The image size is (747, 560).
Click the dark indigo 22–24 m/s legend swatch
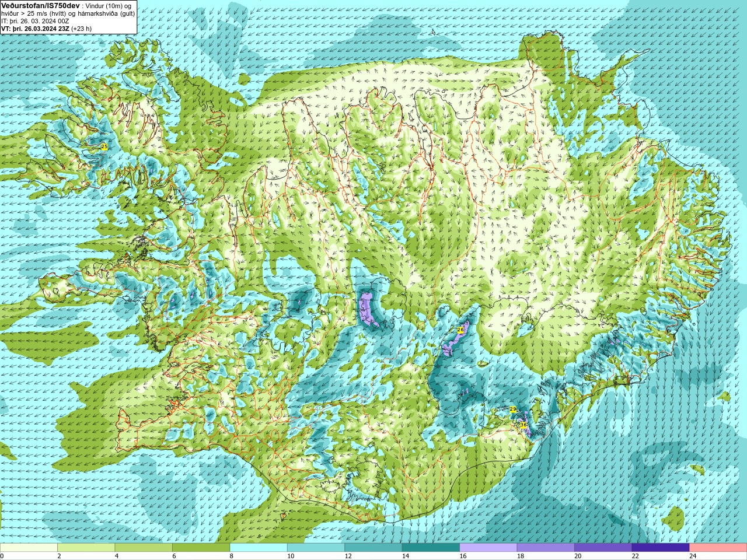pos(661,548)
